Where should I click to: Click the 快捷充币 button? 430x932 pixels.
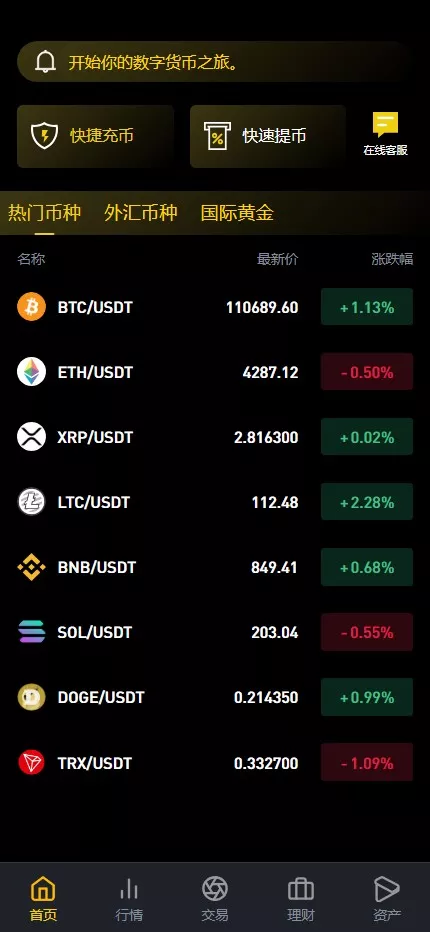coord(95,136)
